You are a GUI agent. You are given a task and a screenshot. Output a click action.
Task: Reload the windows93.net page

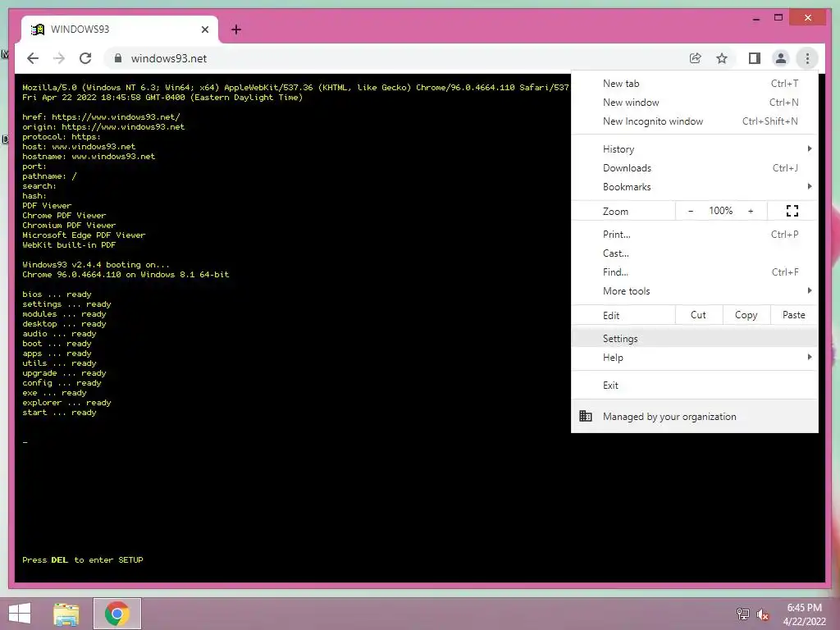[x=85, y=58]
